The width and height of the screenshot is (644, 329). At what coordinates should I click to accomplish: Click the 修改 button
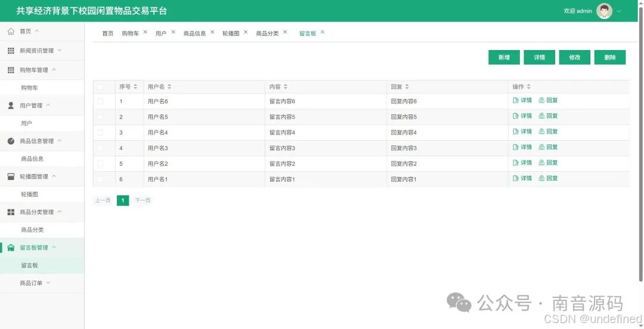[575, 57]
